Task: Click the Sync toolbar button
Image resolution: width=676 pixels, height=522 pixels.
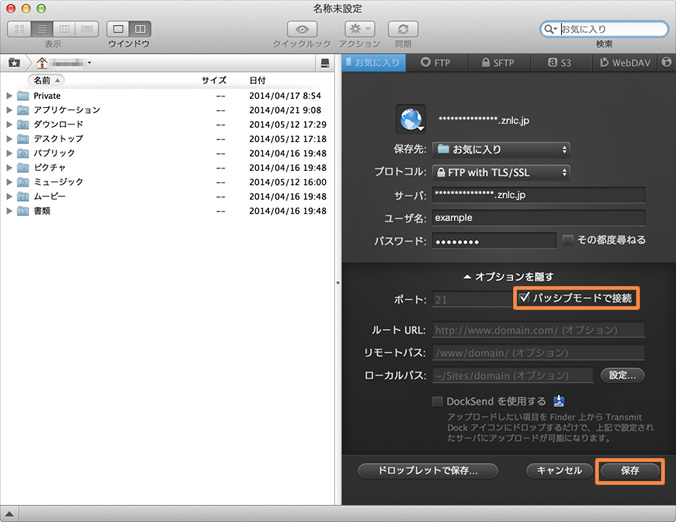Action: [x=403, y=29]
